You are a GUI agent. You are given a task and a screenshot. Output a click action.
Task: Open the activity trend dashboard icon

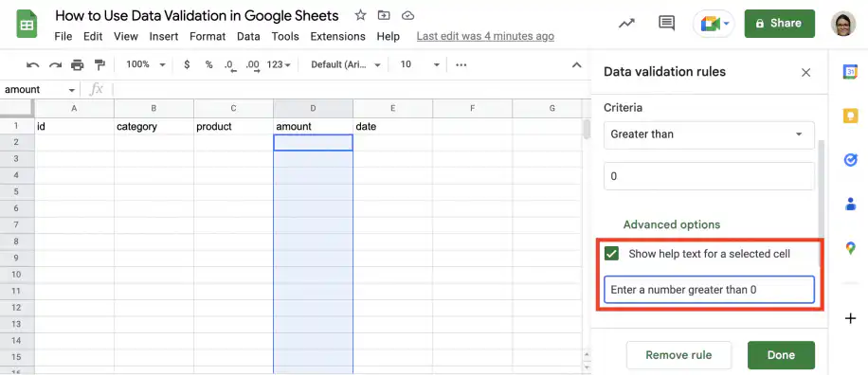tap(626, 24)
